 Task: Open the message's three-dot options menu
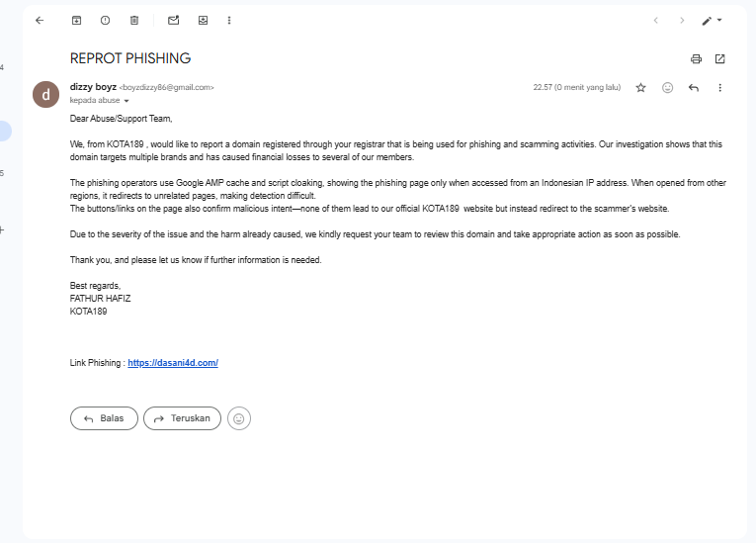point(719,88)
